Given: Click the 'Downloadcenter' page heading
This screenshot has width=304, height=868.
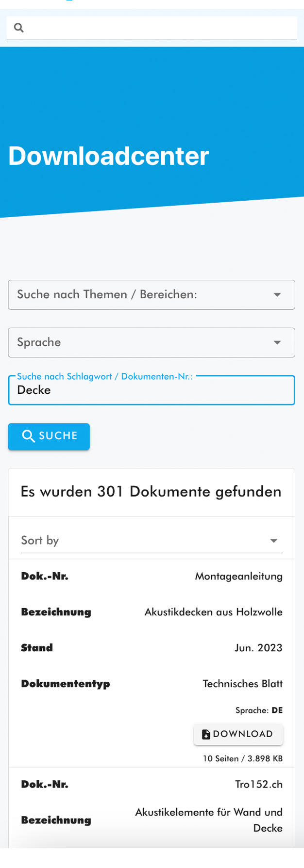Looking at the screenshot, I should point(109,156).
